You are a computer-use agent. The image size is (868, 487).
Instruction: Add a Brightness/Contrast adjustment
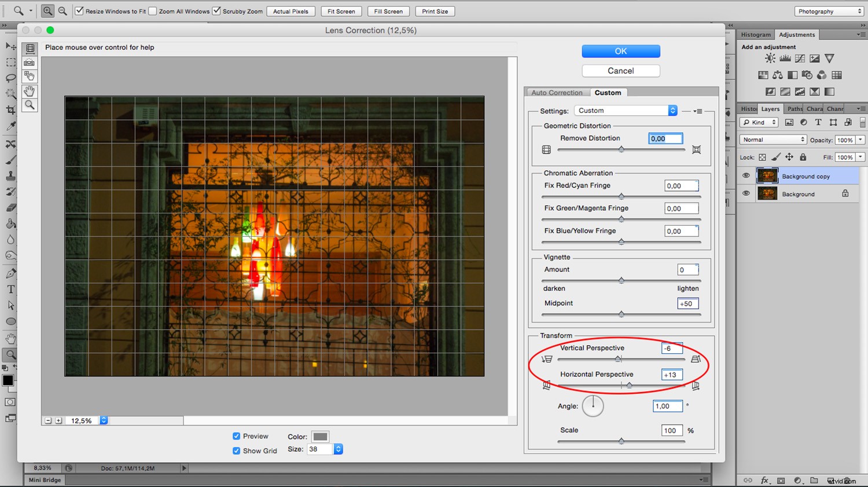tap(769, 58)
